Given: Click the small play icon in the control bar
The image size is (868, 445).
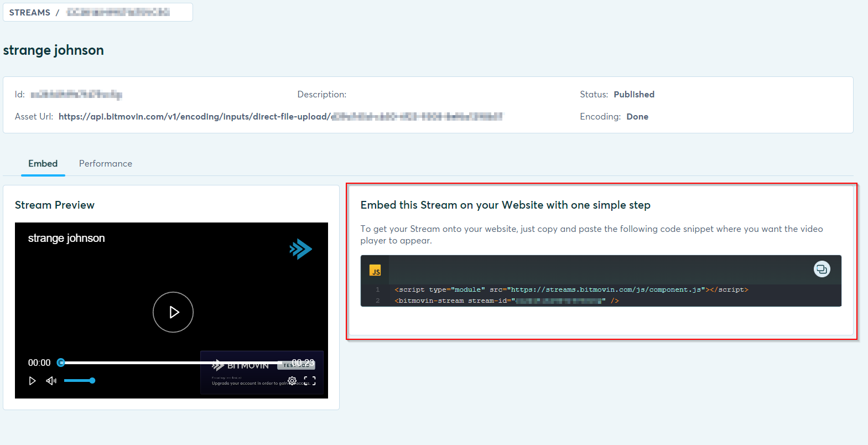Looking at the screenshot, I should [x=32, y=381].
